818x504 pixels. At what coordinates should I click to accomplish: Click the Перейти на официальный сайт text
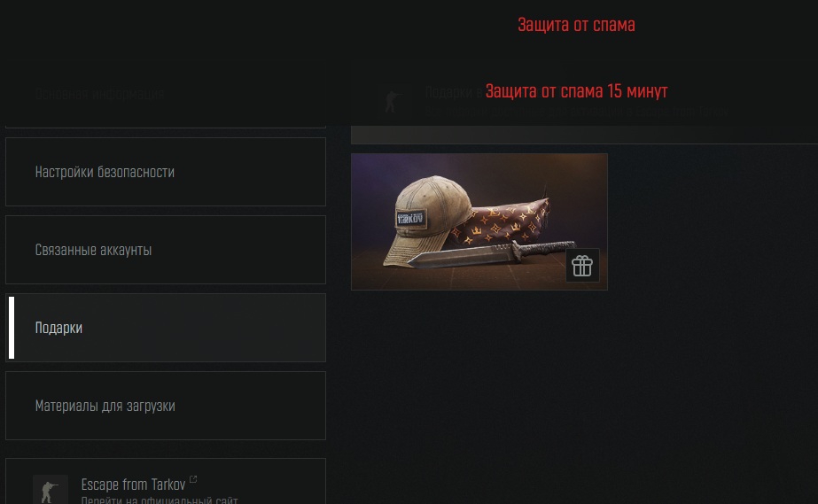tap(160, 500)
